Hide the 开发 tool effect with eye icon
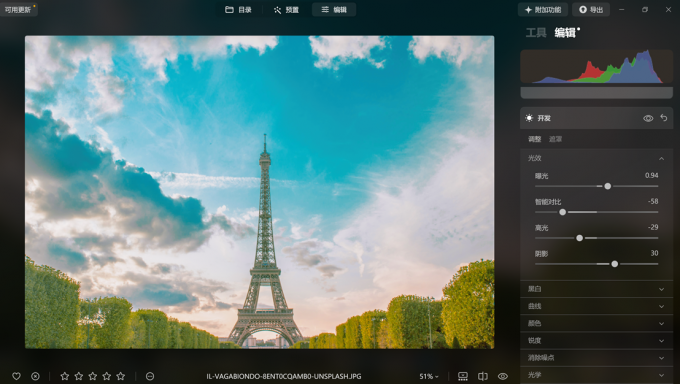The image size is (680, 384). point(648,118)
